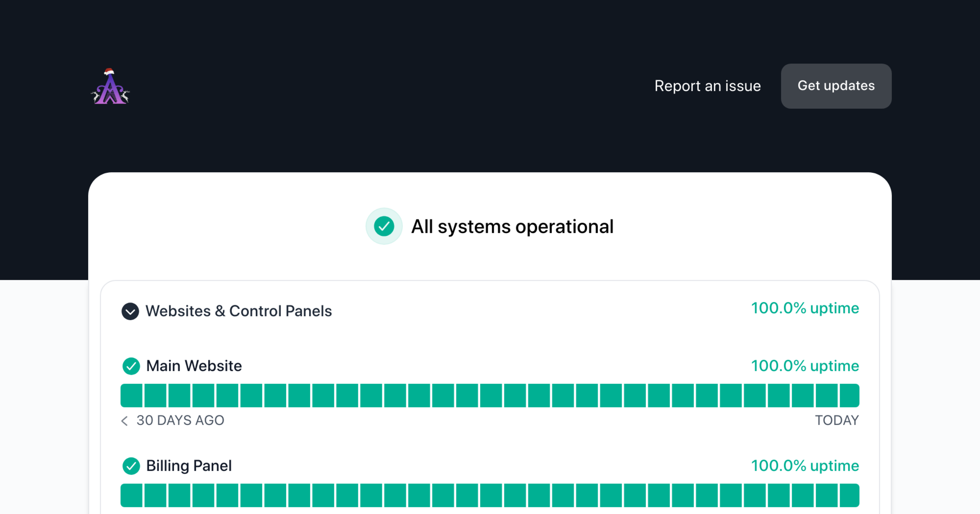The width and height of the screenshot is (980, 514).
Task: Open Report an issue link
Action: pos(707,86)
